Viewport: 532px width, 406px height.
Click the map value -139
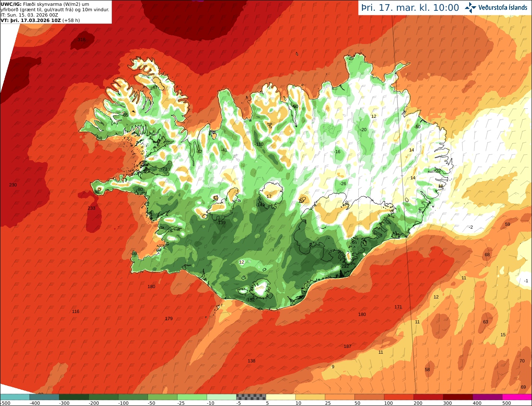tap(221, 223)
